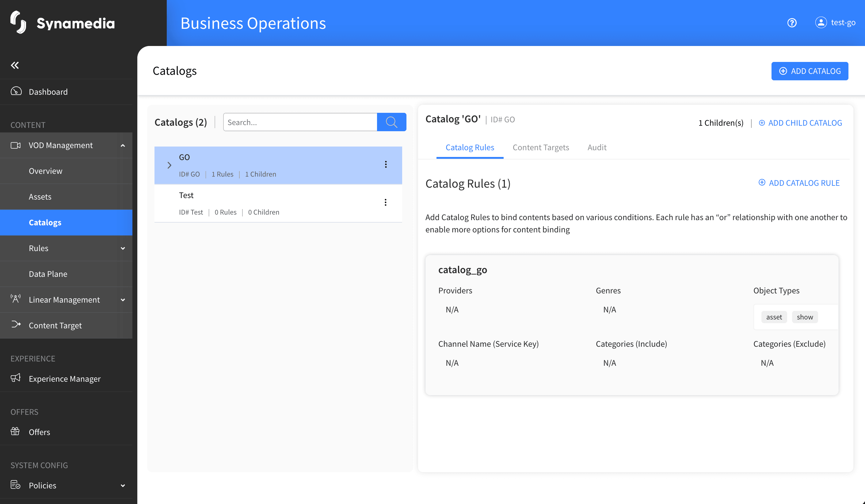Collapse VOD Management section arrow

coord(123,146)
